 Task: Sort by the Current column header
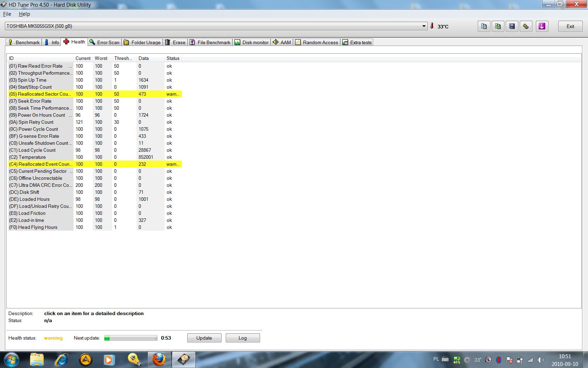click(x=83, y=58)
